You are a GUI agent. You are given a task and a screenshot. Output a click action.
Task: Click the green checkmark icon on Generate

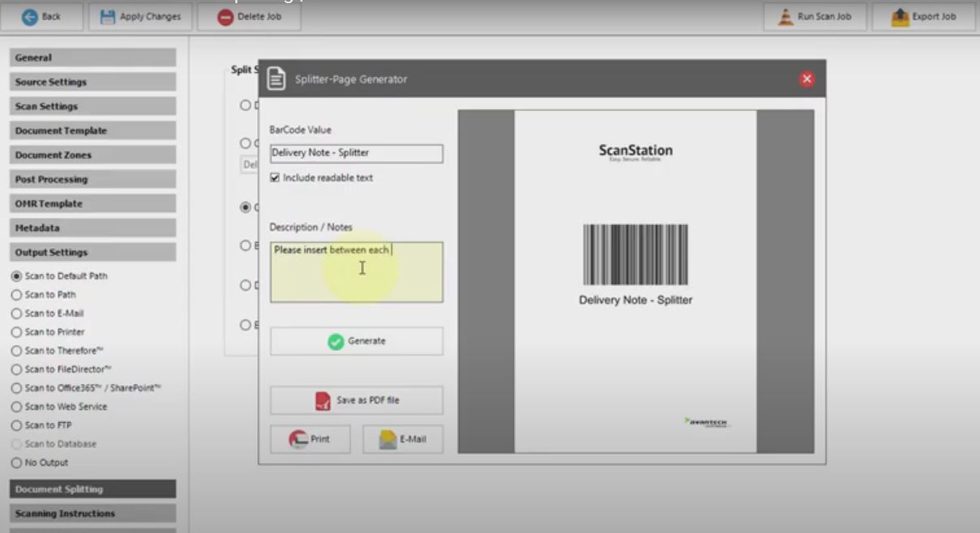point(336,342)
